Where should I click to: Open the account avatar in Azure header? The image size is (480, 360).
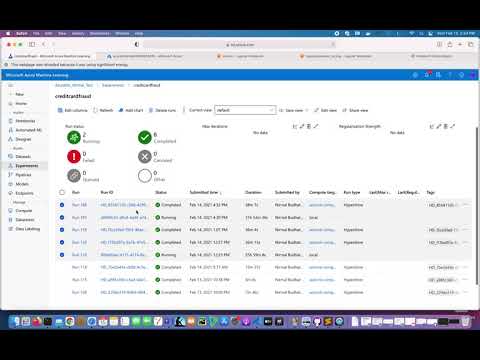[473, 75]
